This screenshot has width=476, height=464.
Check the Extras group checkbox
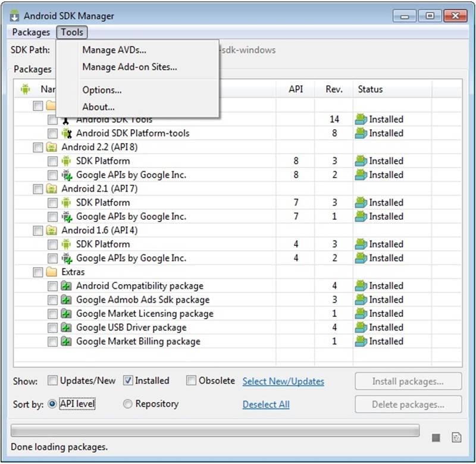[x=38, y=272]
